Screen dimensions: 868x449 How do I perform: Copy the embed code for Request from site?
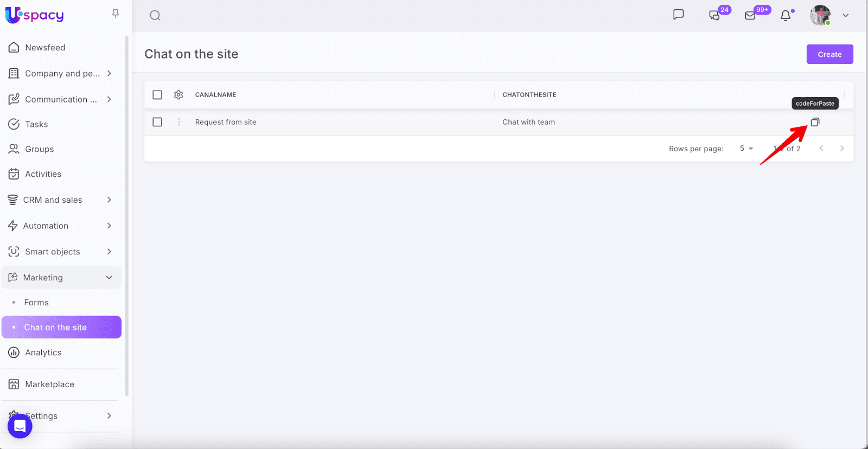815,122
